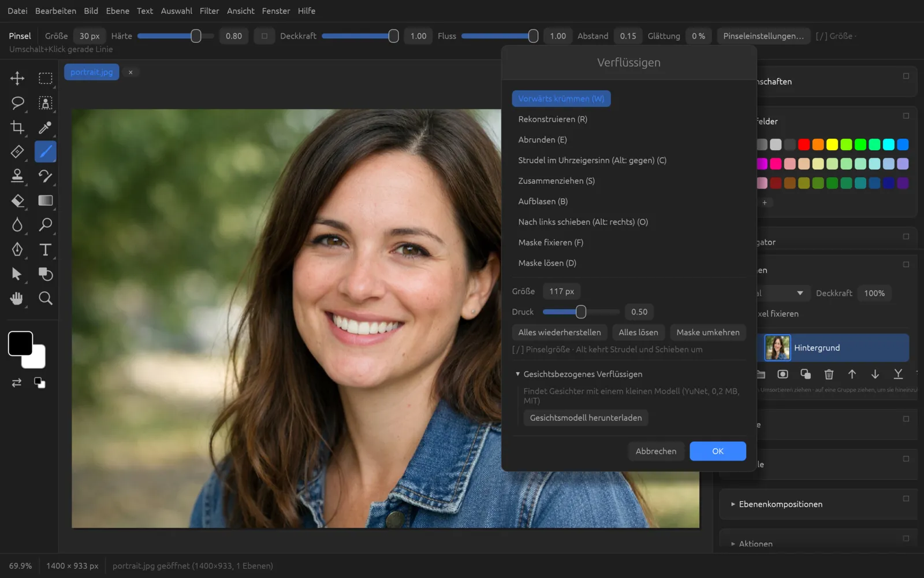Move layer down with arrow icon
This screenshot has width=924, height=578.
point(875,374)
